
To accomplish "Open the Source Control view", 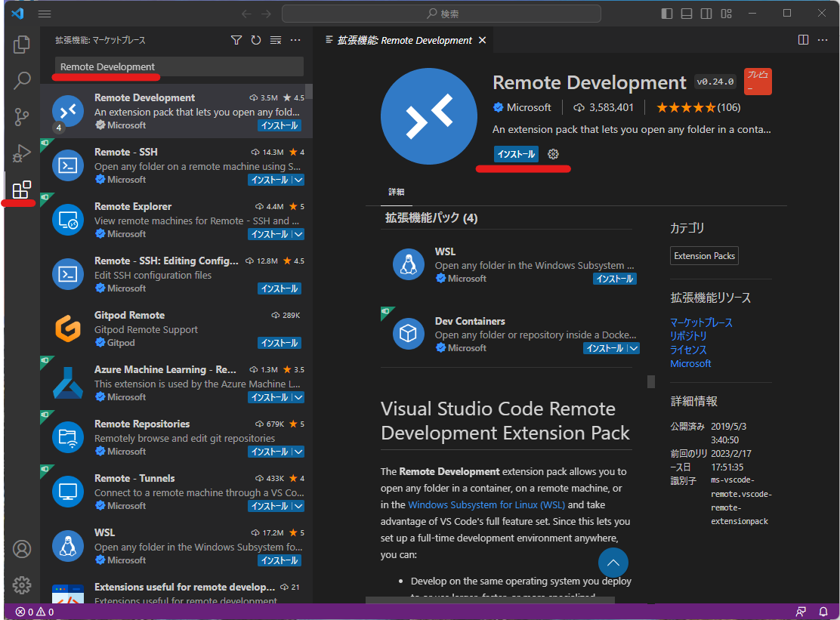I will (x=21, y=116).
